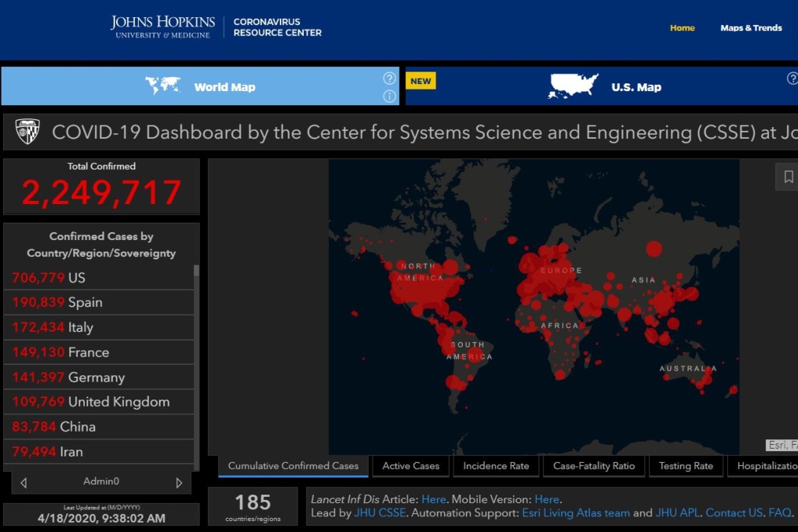Click the Contact US link

(x=734, y=513)
